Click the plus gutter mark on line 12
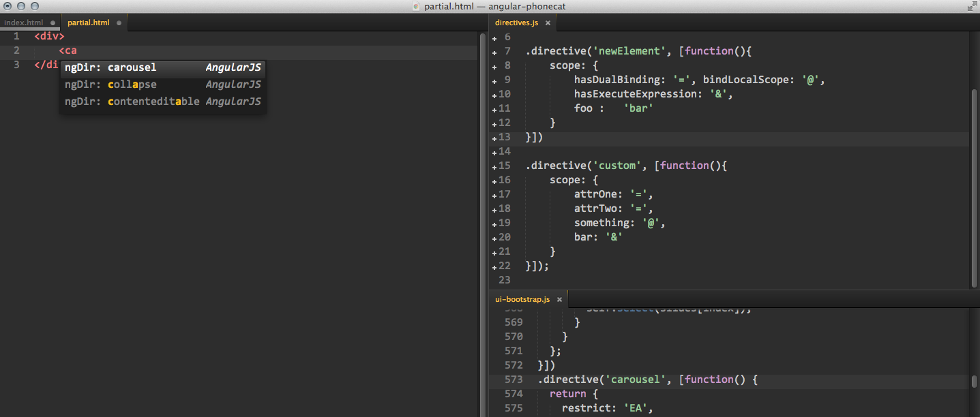 tap(494, 125)
